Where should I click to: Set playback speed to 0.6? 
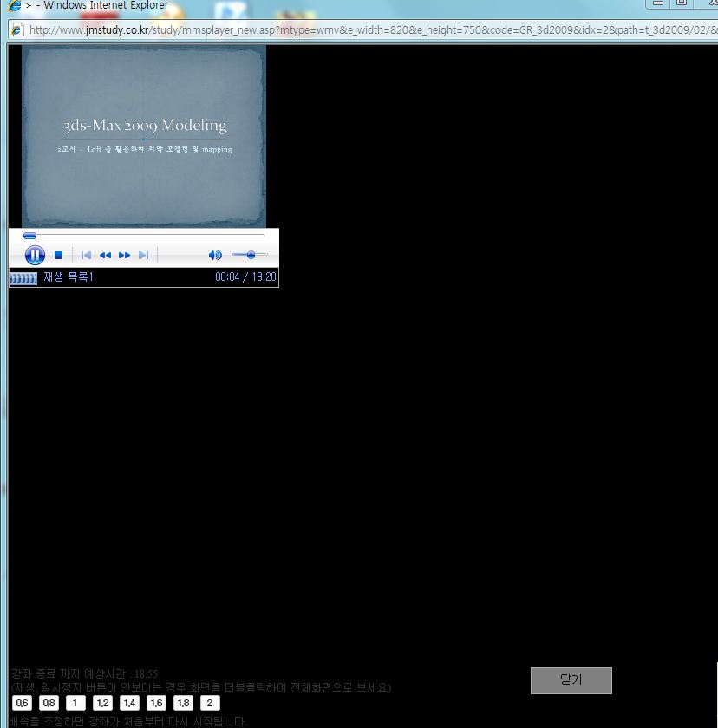22,703
